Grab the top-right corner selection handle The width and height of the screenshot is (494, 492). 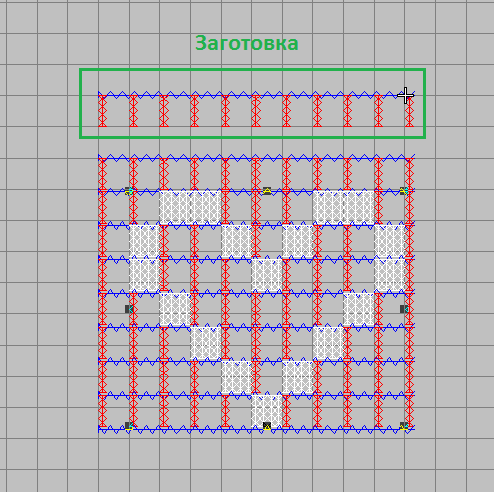click(404, 191)
